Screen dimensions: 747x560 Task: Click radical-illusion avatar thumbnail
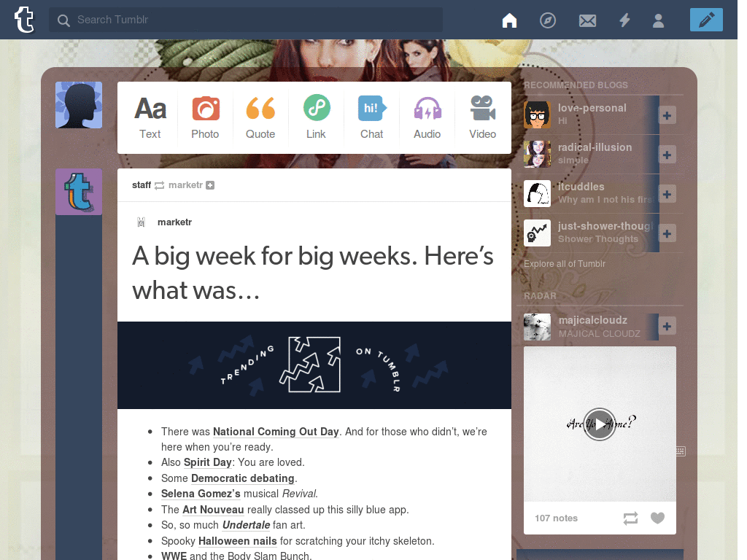[x=537, y=154]
